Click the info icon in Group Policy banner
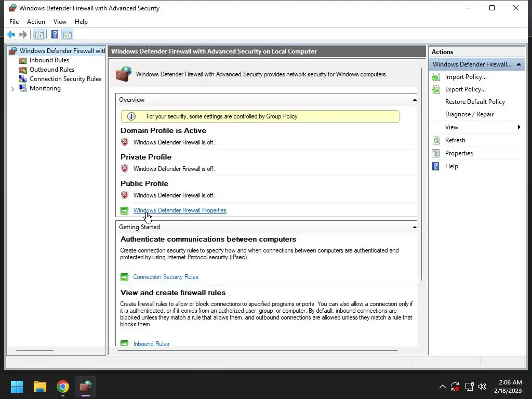The width and height of the screenshot is (532, 399). (131, 116)
